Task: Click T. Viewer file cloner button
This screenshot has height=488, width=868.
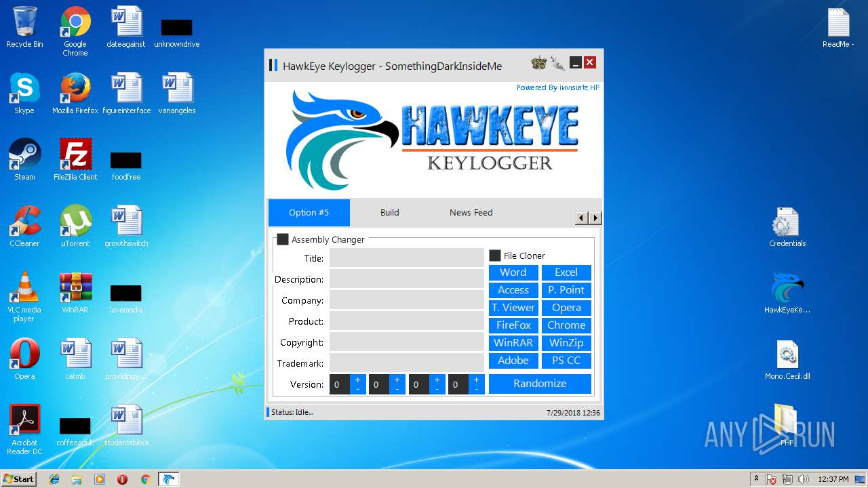Action: click(513, 308)
